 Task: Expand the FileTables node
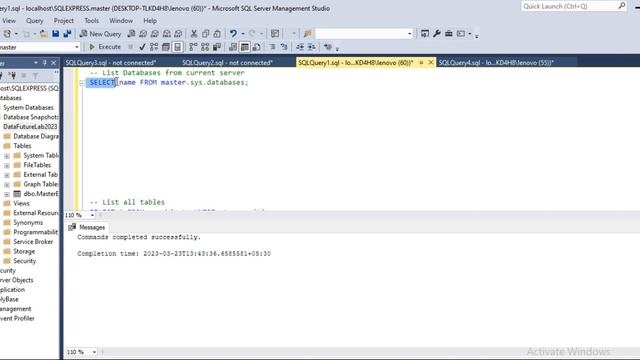[x=7, y=165]
